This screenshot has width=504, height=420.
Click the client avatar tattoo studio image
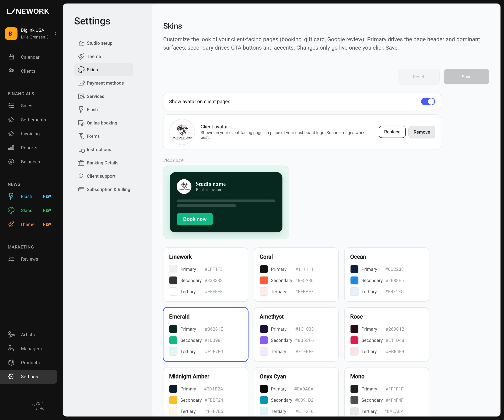[182, 132]
